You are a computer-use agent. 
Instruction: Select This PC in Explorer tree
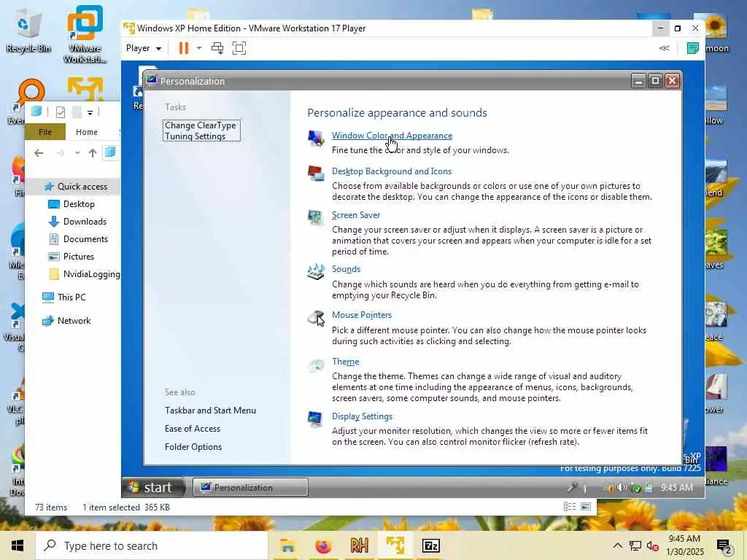[x=64, y=297]
